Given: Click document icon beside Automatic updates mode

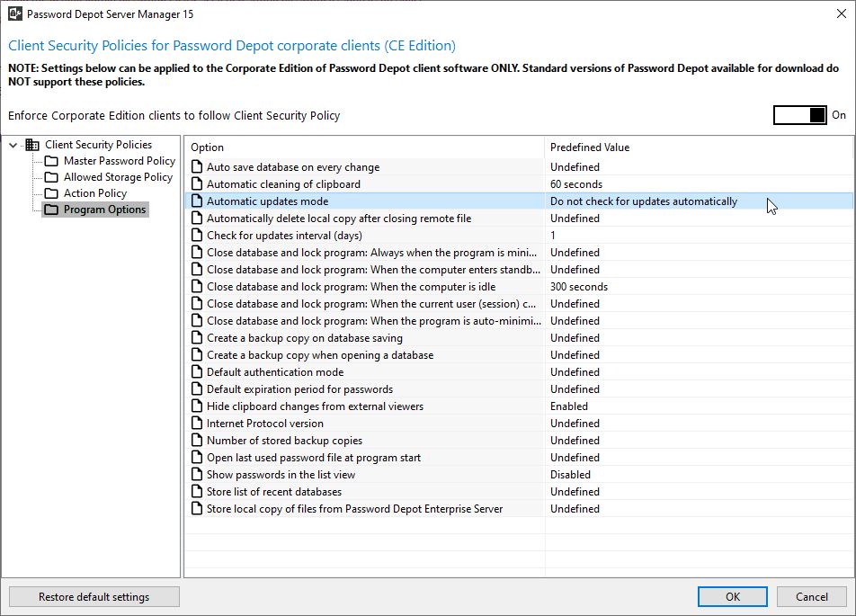Looking at the screenshot, I should click(x=197, y=201).
